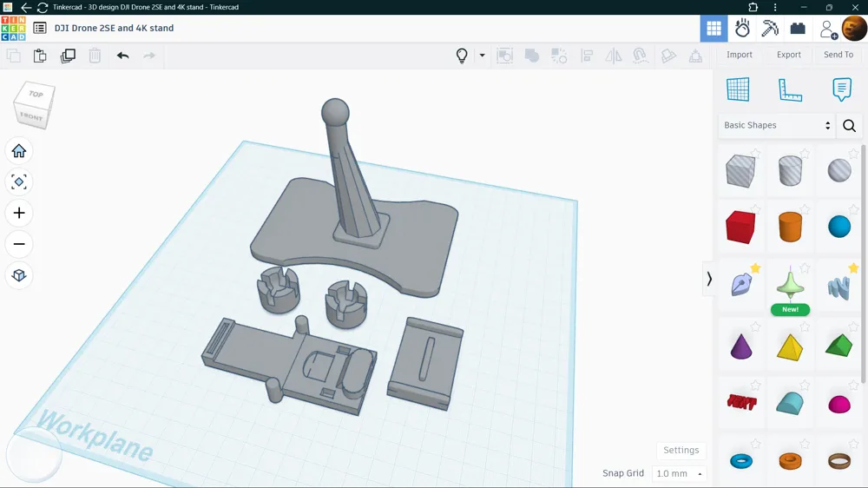Select the teal Round Roof shape
The width and height of the screenshot is (868, 488).
pyautogui.click(x=790, y=403)
